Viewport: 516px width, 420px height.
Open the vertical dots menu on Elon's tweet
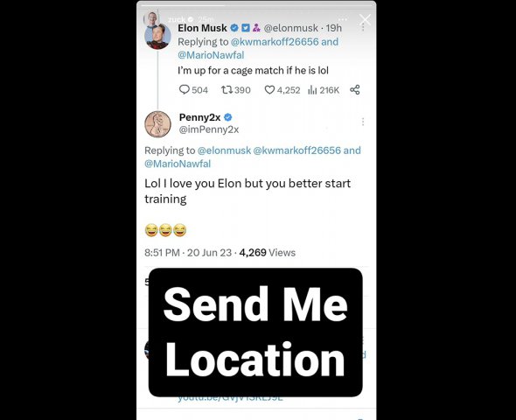363,28
